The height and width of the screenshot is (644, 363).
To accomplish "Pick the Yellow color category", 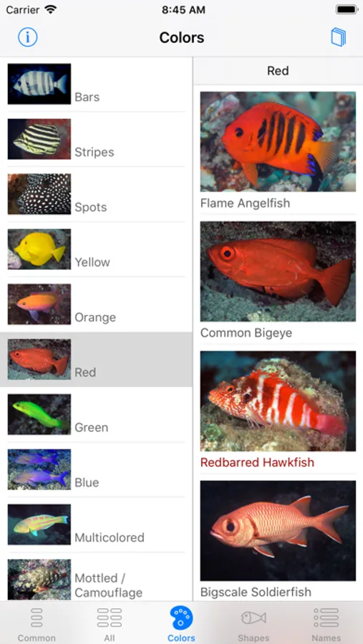I will (x=96, y=249).
